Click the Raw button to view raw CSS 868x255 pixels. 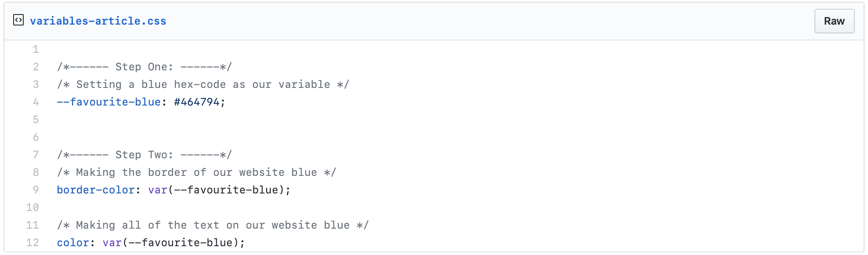click(x=834, y=20)
